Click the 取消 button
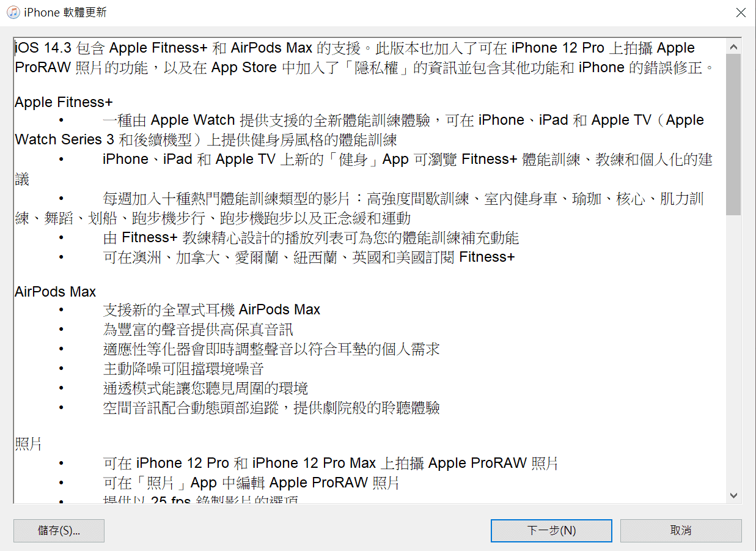This screenshot has width=756, height=551. point(681,531)
